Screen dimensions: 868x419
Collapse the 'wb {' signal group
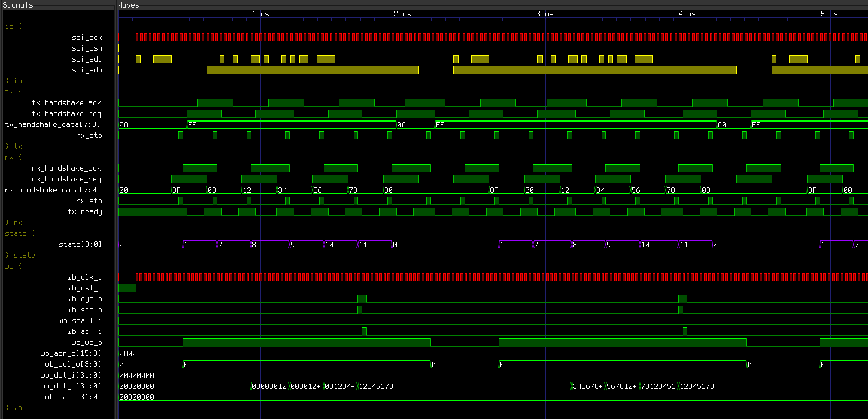(x=14, y=266)
